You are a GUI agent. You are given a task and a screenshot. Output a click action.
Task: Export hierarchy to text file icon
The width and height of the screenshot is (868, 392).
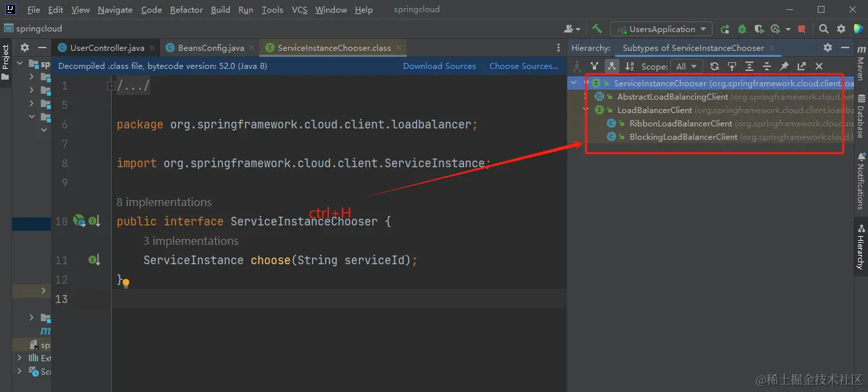(x=802, y=66)
